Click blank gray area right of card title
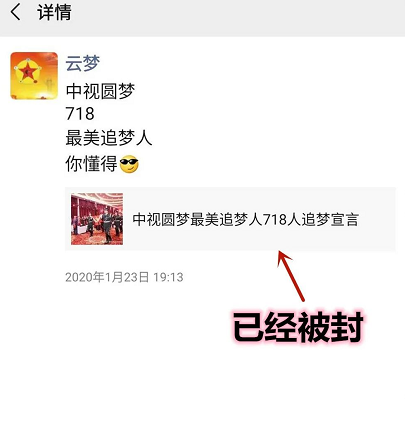This screenshot has height=445, width=405. [377, 219]
